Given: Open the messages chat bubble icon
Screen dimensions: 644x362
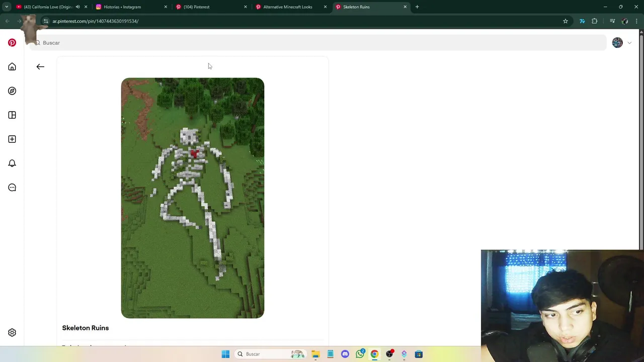Looking at the screenshot, I should pyautogui.click(x=12, y=188).
